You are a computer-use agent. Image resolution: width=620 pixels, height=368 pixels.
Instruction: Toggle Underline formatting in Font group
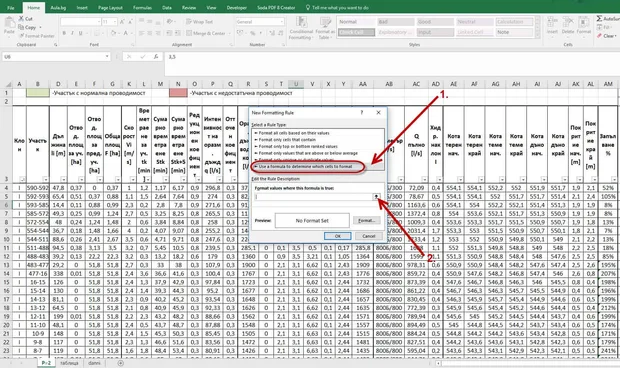click(80, 33)
